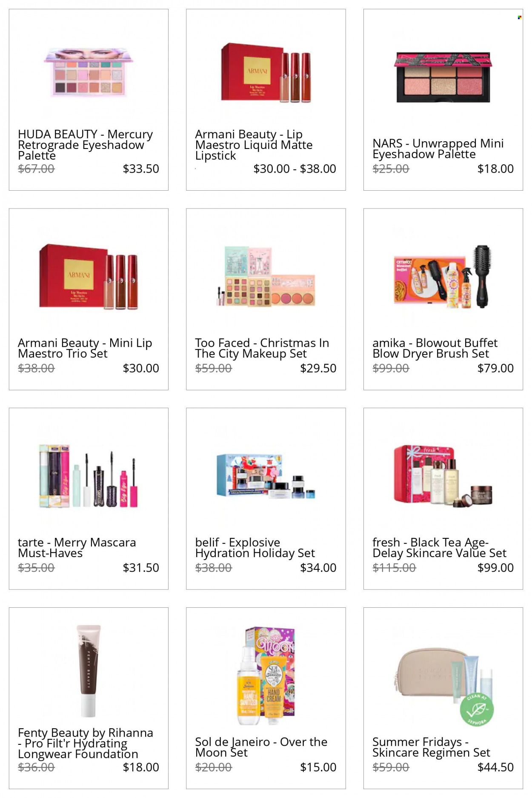View the Too Faced Christmas In The City image

pos(266,276)
